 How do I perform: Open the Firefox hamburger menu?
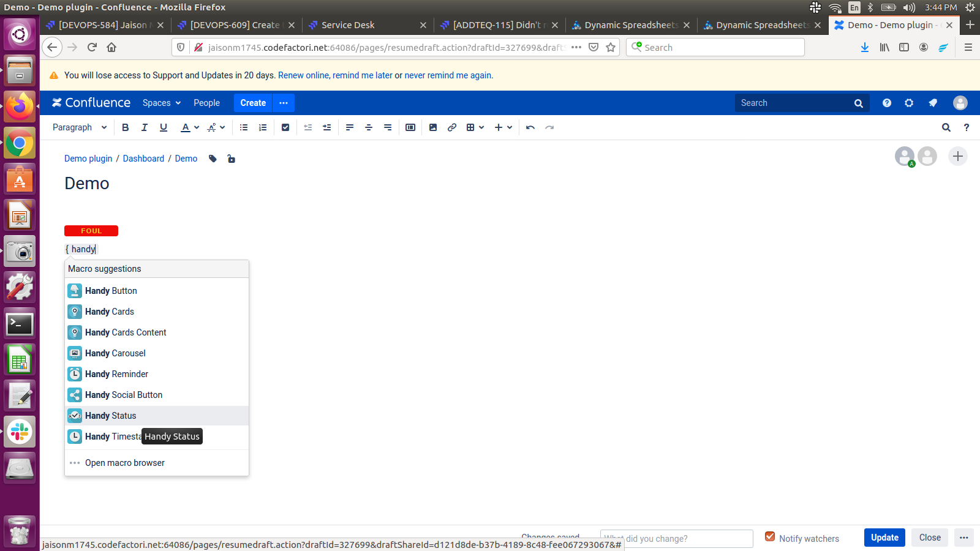pyautogui.click(x=968, y=47)
